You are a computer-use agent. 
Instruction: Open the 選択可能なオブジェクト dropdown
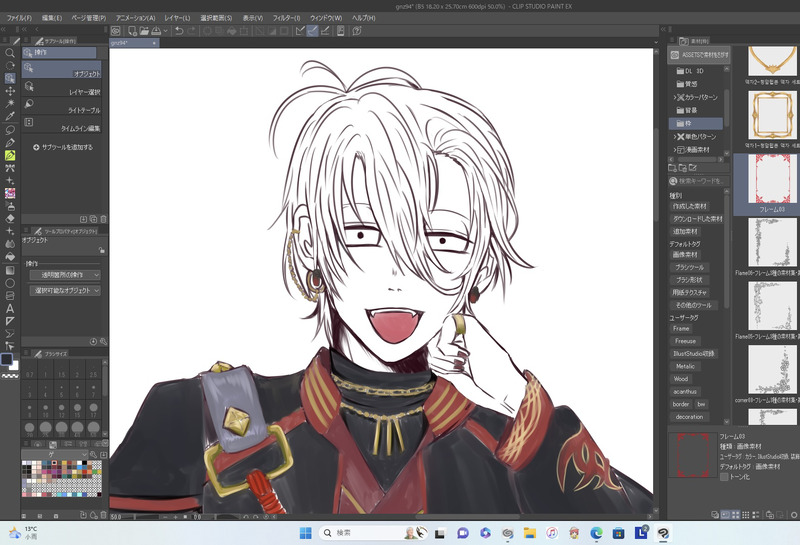[x=65, y=290]
